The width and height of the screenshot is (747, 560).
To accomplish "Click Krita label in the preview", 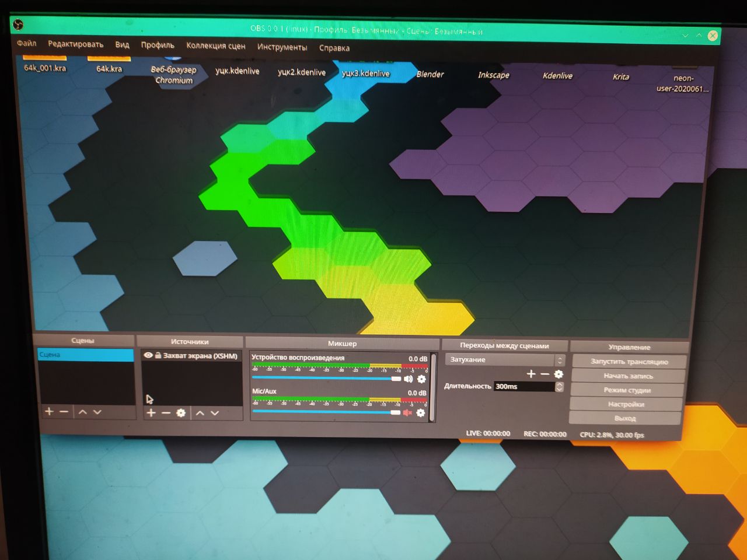I will point(621,77).
